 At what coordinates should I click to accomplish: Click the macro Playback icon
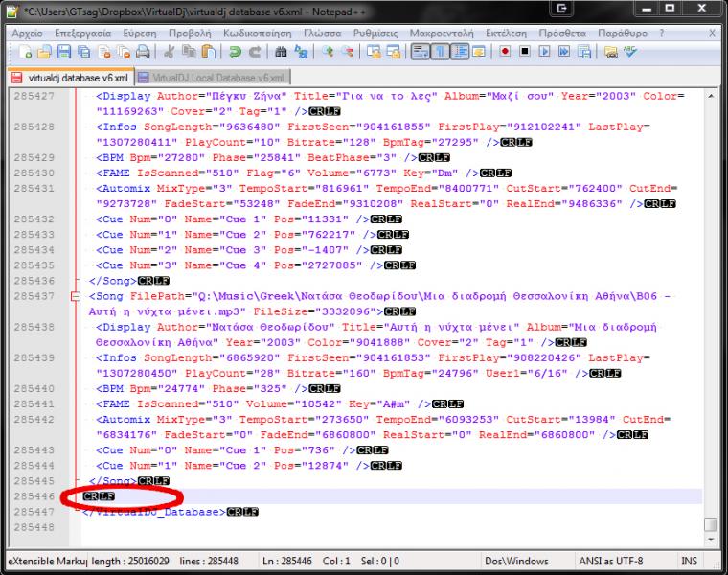click(545, 51)
